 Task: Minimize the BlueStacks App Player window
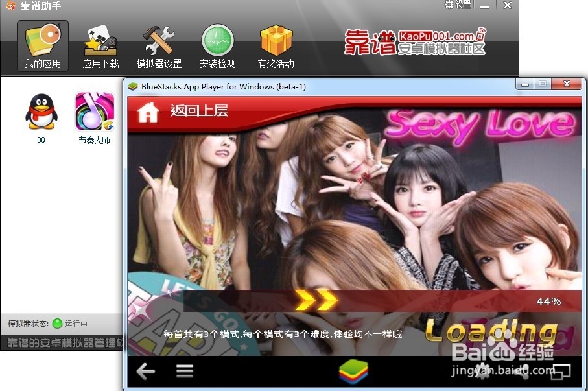pos(525,84)
